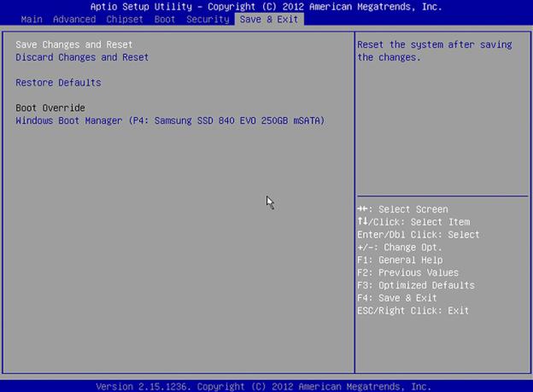Click the 'F1: General Help' hint

coord(400,260)
